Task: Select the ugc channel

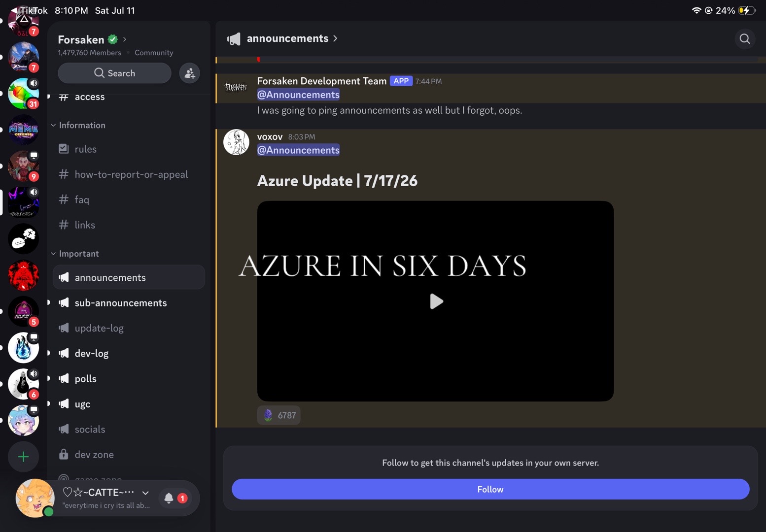Action: pyautogui.click(x=129, y=404)
